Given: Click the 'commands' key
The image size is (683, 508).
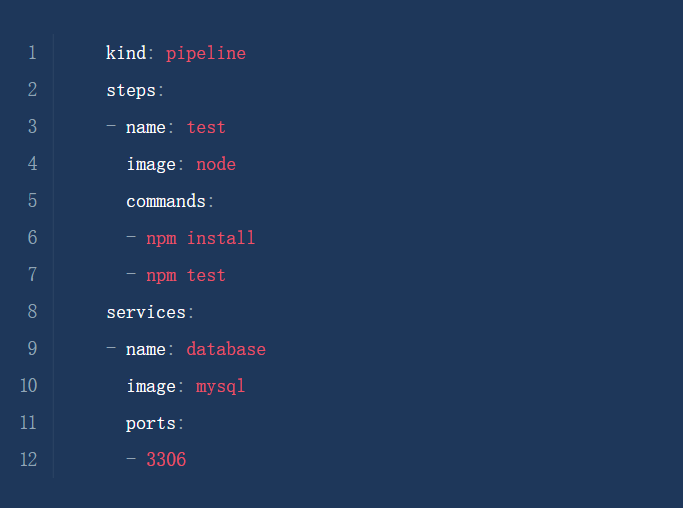Looking at the screenshot, I should click(x=165, y=201).
